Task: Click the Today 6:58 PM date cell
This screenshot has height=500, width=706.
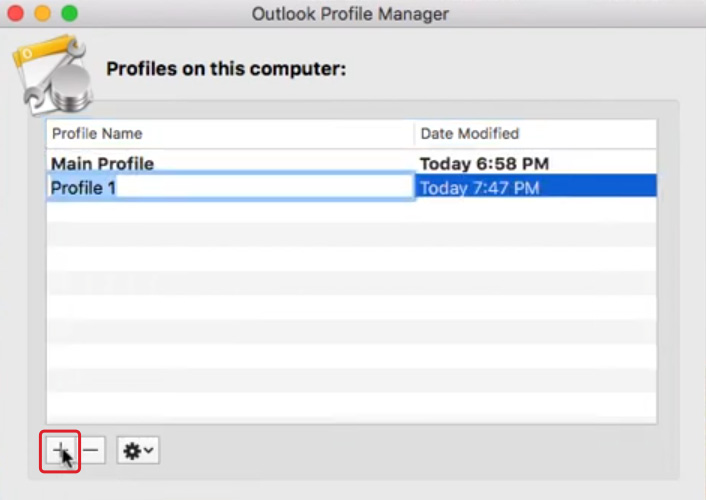Action: click(x=484, y=164)
